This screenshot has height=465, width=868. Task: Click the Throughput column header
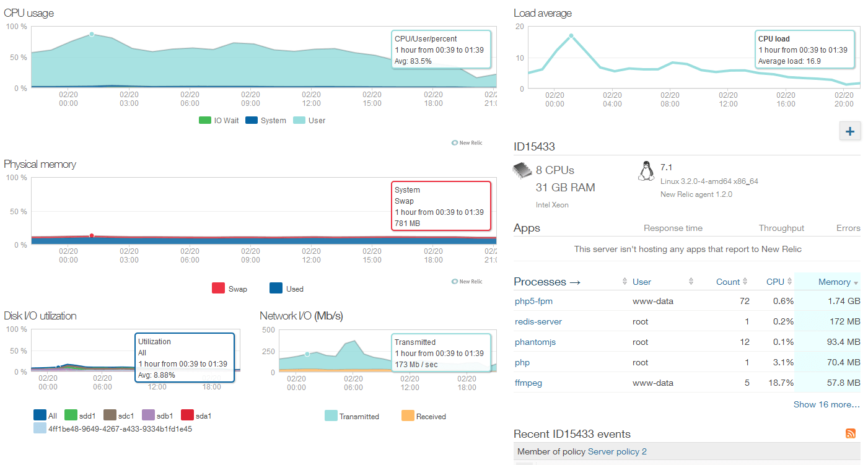click(781, 228)
